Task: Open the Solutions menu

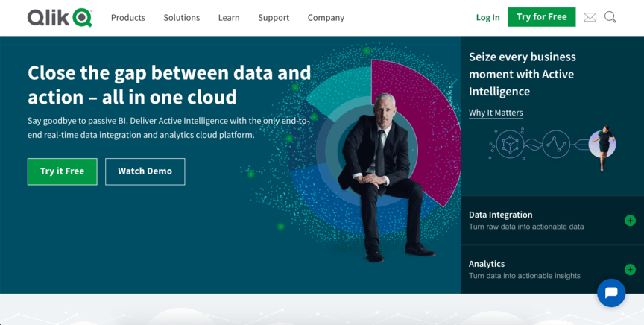Action: click(182, 18)
